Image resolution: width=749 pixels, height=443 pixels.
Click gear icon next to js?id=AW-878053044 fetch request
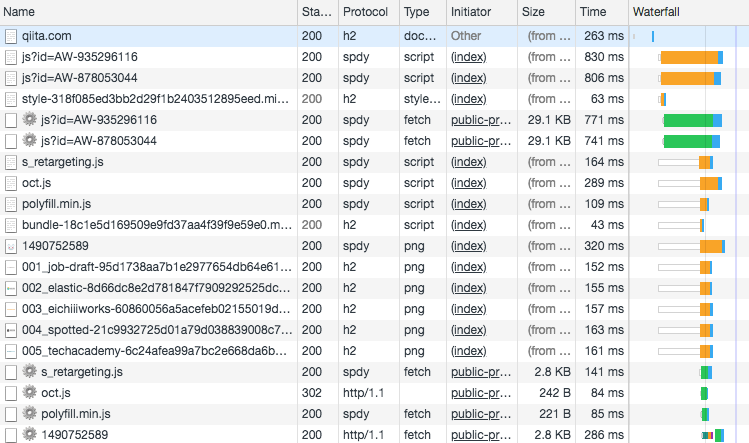click(29, 141)
